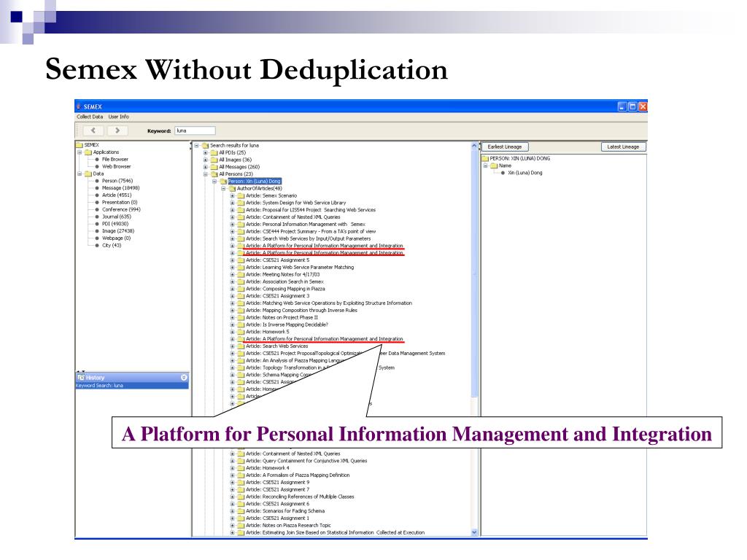
Task: Expand Article: System Design for Web Service Library
Action: click(233, 203)
